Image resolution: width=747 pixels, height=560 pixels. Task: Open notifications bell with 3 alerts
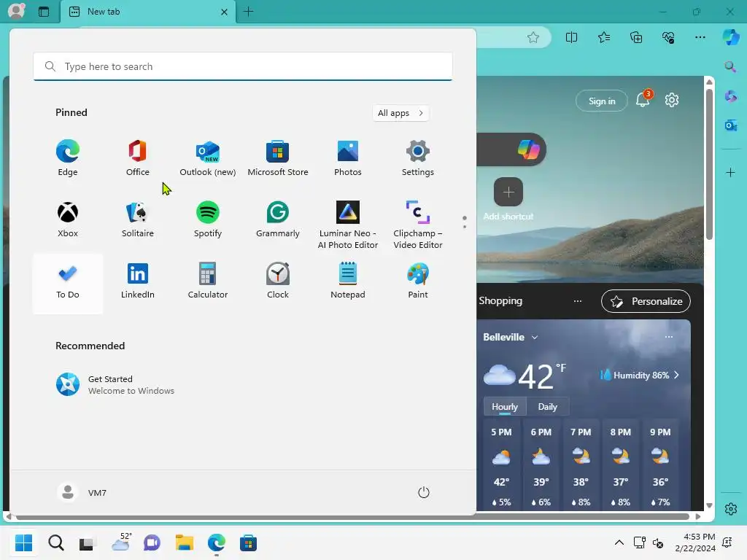coord(643,98)
